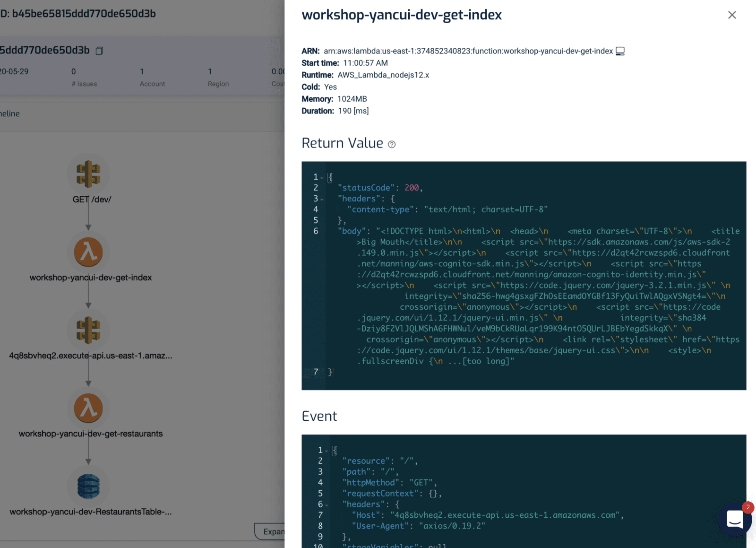Select the workshop-yancui-dev-get-index Lambda node

pyautogui.click(x=88, y=252)
